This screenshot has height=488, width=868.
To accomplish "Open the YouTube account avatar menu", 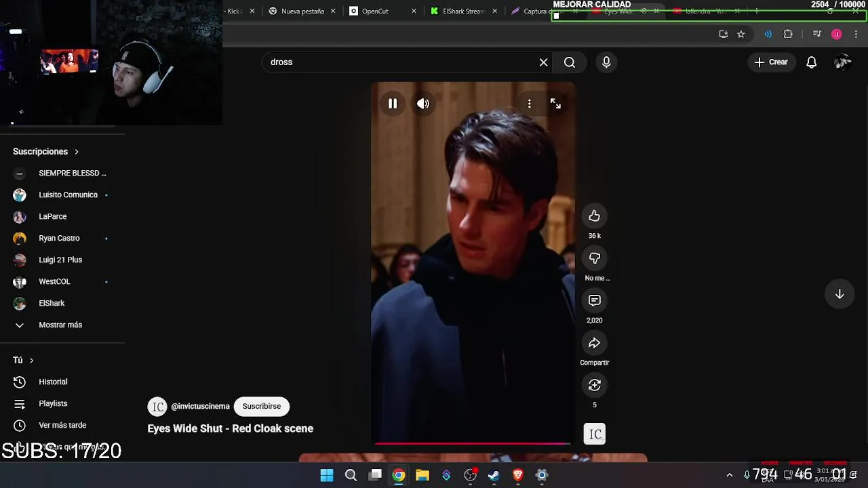I will coord(843,62).
